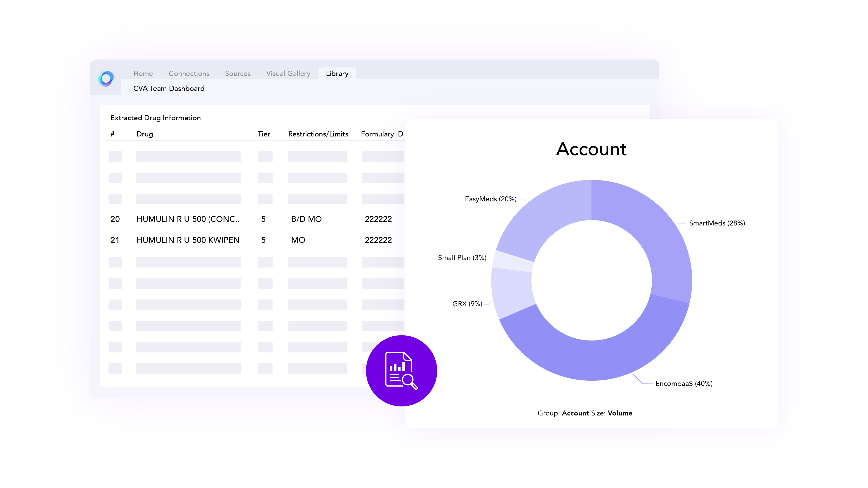Go to the Visual Gallery tab
The image size is (868, 488).
pyautogui.click(x=288, y=73)
